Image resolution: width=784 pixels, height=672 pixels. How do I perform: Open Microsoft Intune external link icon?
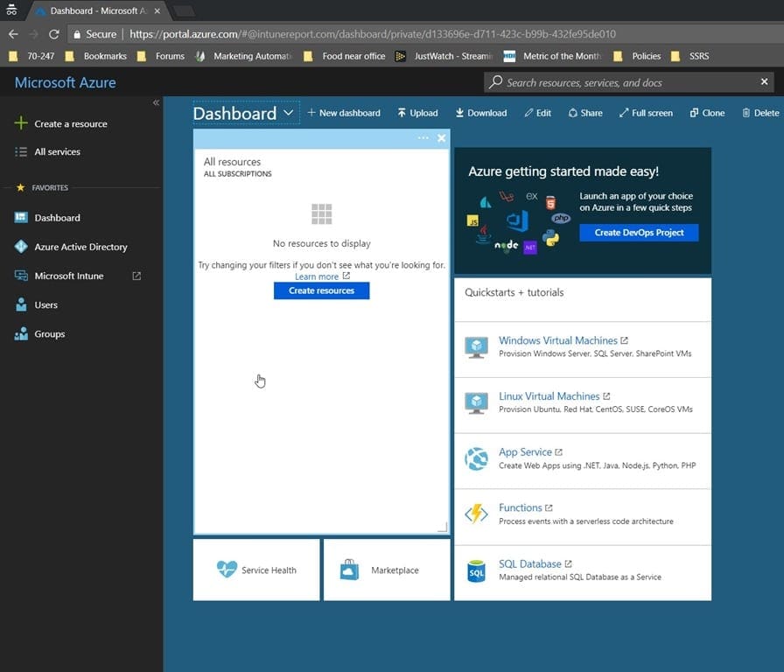pos(136,276)
